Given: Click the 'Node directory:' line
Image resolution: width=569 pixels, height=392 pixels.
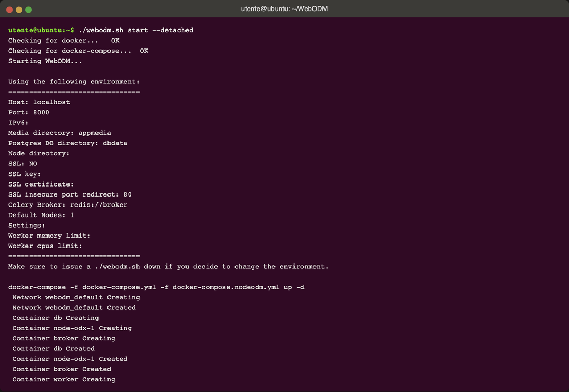Looking at the screenshot, I should point(39,153).
